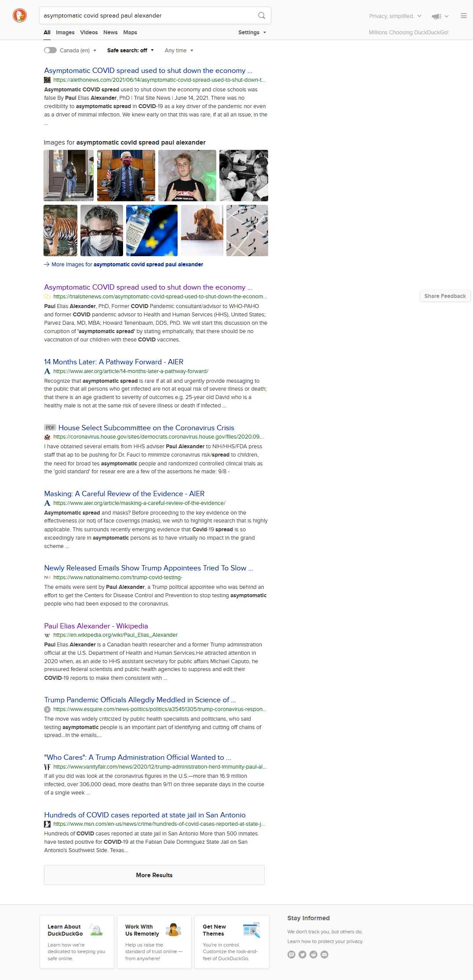Viewport: 473px width, 980px height.
Task: Open the student with backpack at door thumbnail
Action: (x=69, y=175)
